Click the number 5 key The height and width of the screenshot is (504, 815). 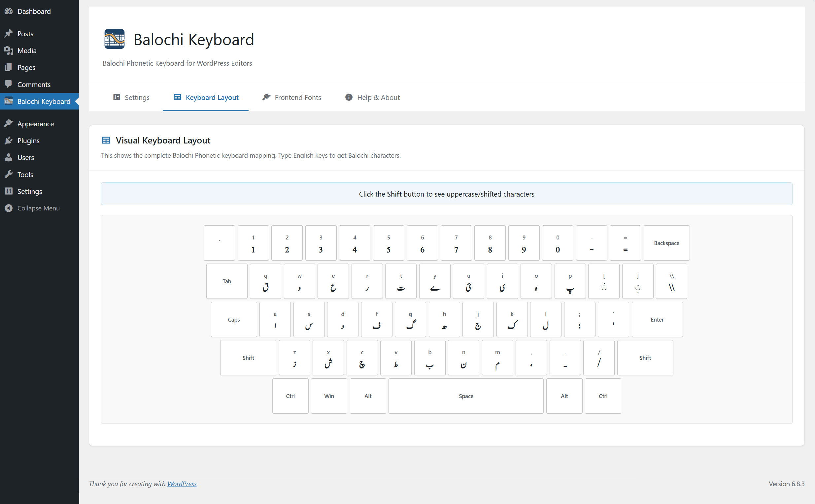(388, 243)
